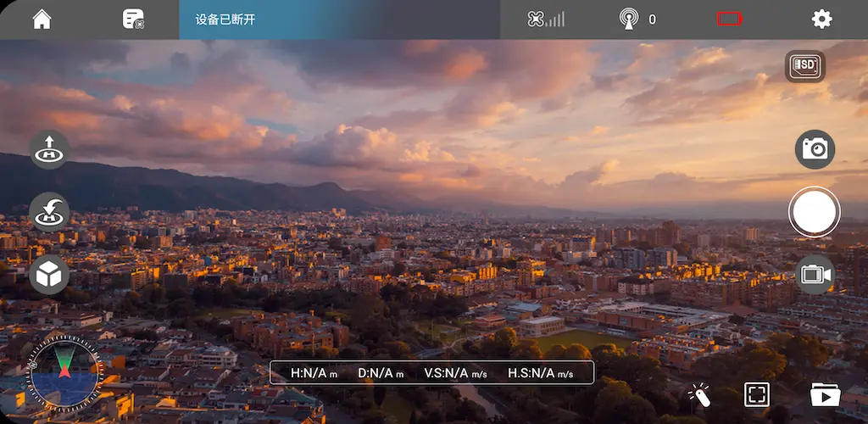Go to the home screen icon
Image resolution: width=868 pixels, height=424 pixels.
coord(42,20)
